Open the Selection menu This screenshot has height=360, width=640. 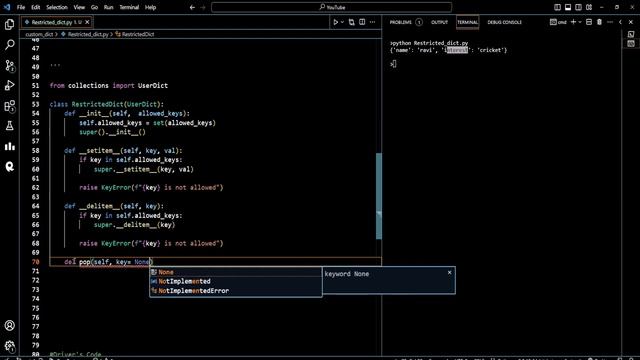[x=57, y=7]
